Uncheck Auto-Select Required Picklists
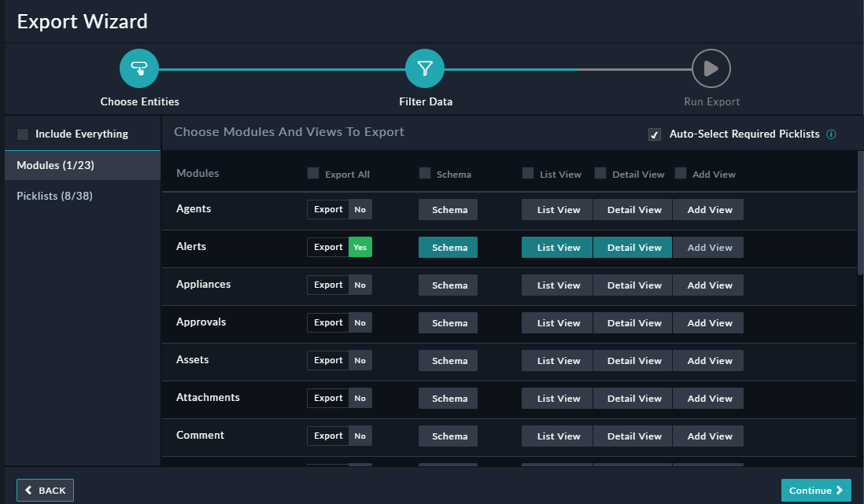The width and height of the screenshot is (864, 504). [x=654, y=134]
